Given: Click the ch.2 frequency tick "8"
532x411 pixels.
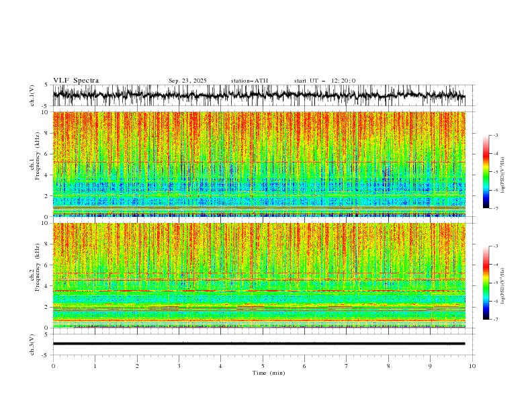Looking at the screenshot, I should tap(47, 244).
